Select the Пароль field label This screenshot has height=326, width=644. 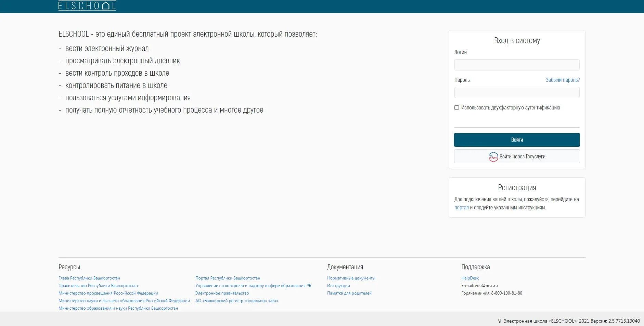462,80
